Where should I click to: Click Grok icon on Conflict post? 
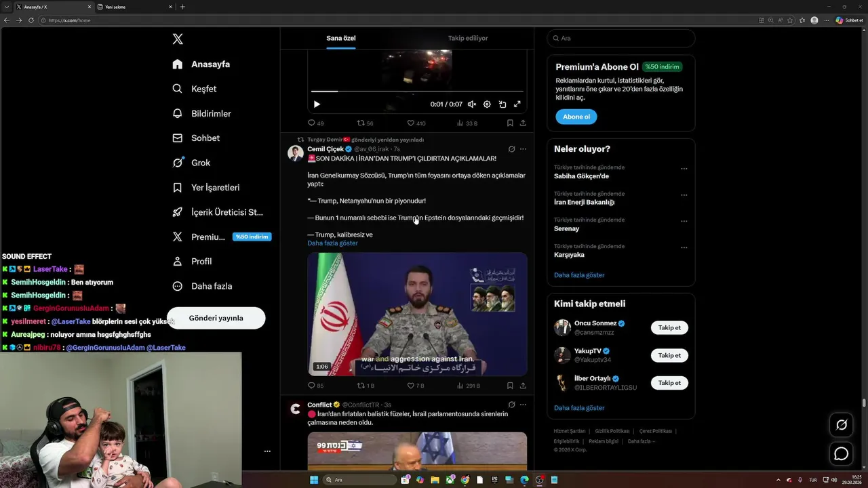(512, 405)
